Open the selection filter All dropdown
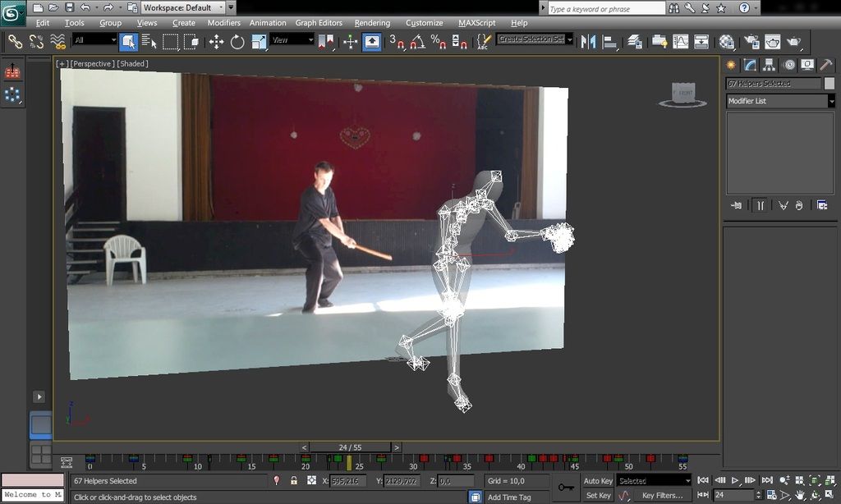 pyautogui.click(x=94, y=39)
